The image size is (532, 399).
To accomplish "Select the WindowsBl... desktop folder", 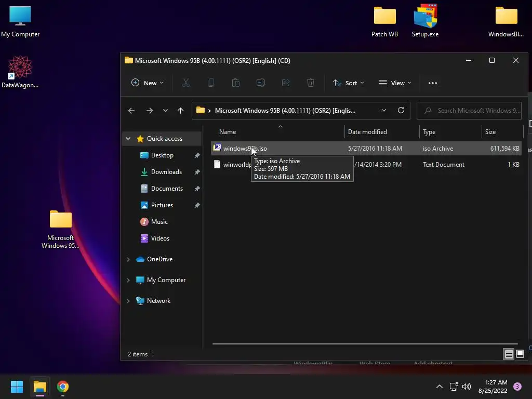I will click(x=506, y=21).
